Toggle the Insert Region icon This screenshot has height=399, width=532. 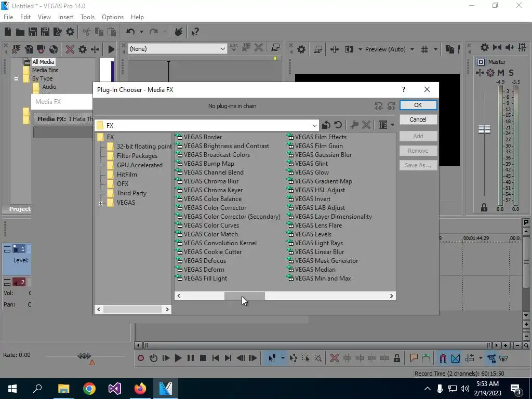point(426,358)
